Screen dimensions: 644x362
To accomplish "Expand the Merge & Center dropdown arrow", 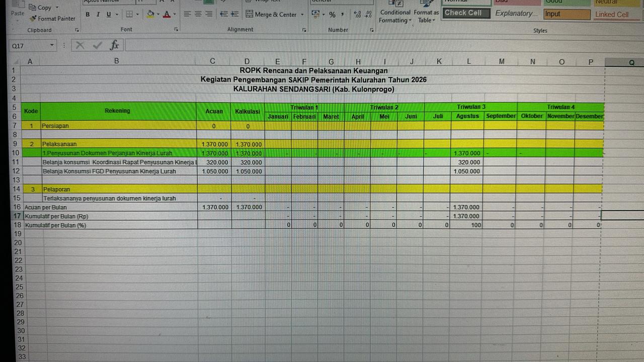I will coord(302,15).
